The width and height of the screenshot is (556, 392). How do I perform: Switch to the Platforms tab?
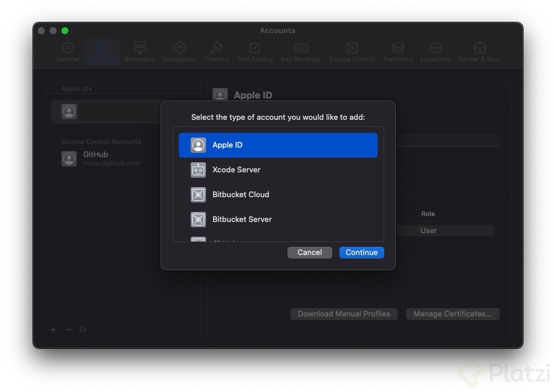coord(398,52)
